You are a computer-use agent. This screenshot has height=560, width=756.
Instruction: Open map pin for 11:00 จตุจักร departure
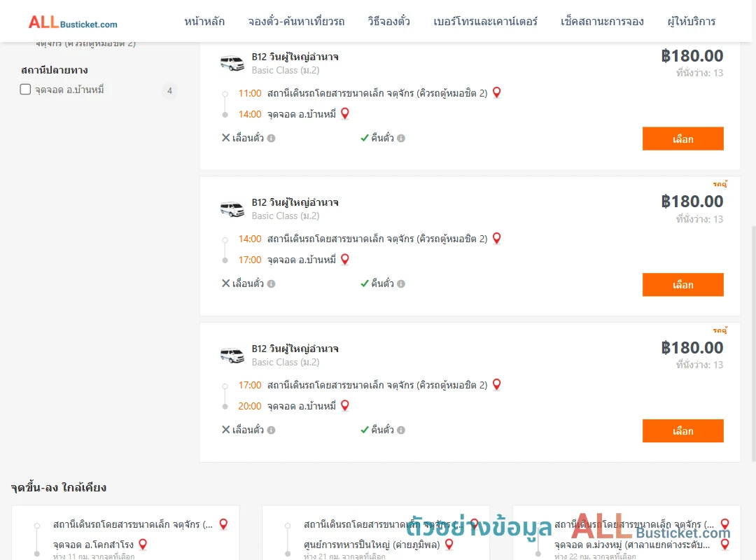[x=496, y=92]
